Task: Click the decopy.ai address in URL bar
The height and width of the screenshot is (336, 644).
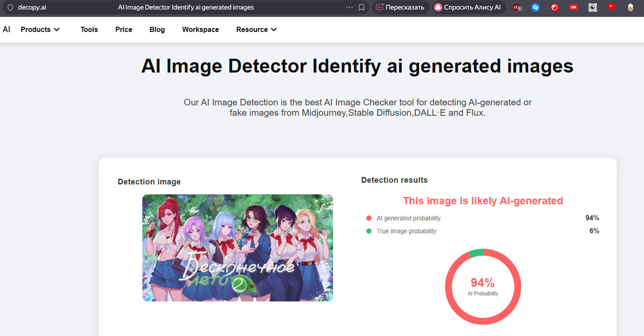Action: click(32, 7)
